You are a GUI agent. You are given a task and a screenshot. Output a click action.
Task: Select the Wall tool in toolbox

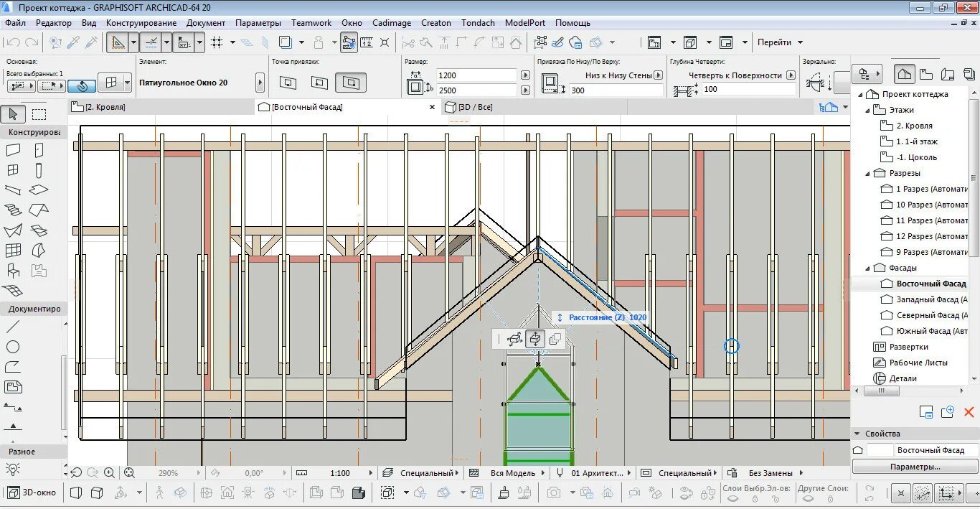(13, 150)
